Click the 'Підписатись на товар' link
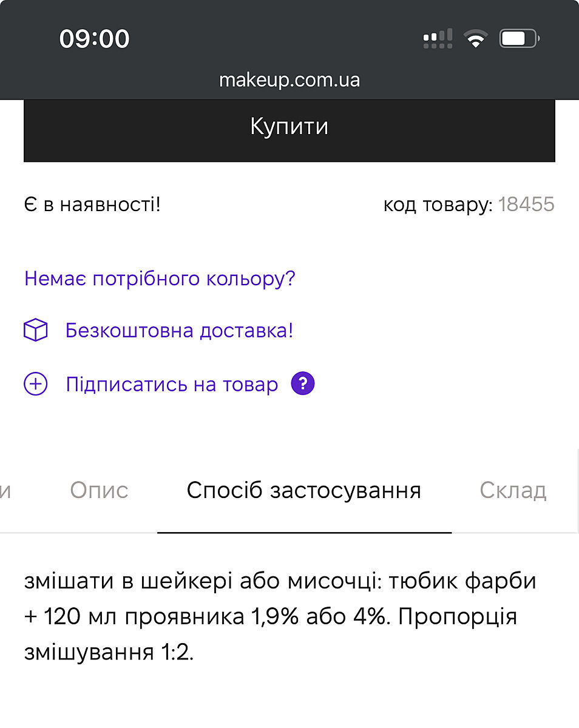The image size is (579, 728). click(x=172, y=385)
